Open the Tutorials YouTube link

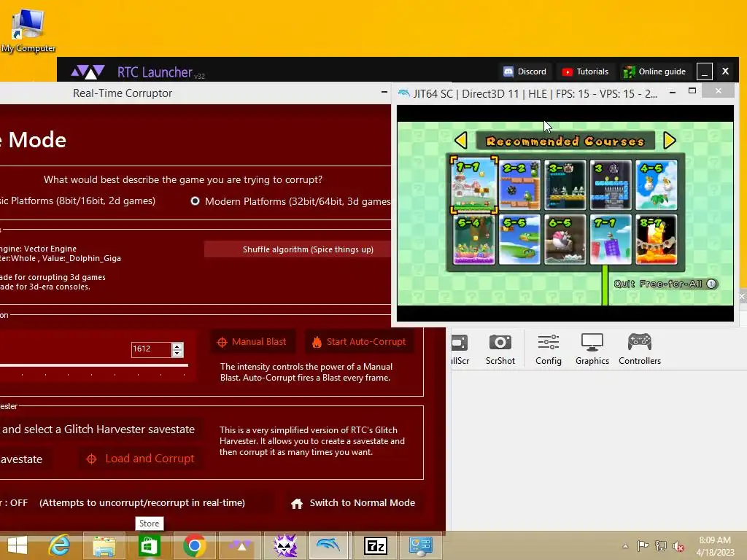click(x=585, y=71)
